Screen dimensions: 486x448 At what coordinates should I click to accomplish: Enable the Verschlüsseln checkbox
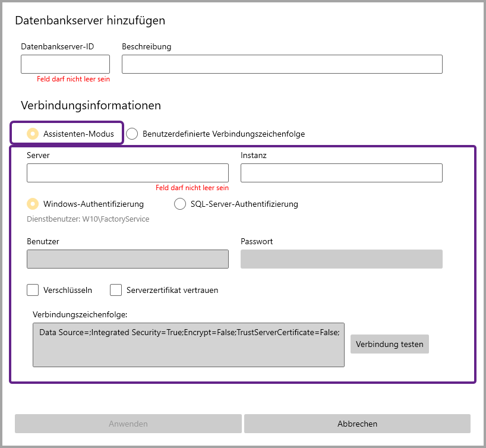pyautogui.click(x=33, y=291)
